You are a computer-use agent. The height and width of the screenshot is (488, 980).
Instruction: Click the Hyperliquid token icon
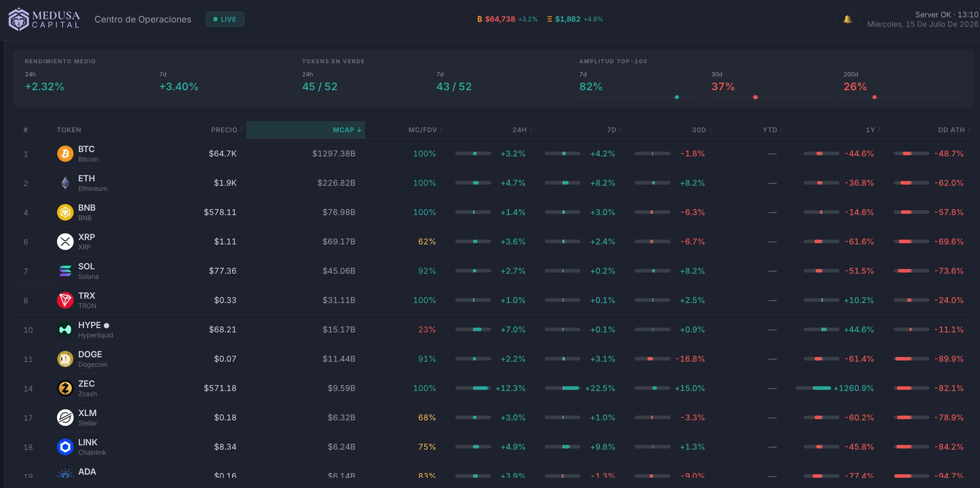(x=65, y=329)
